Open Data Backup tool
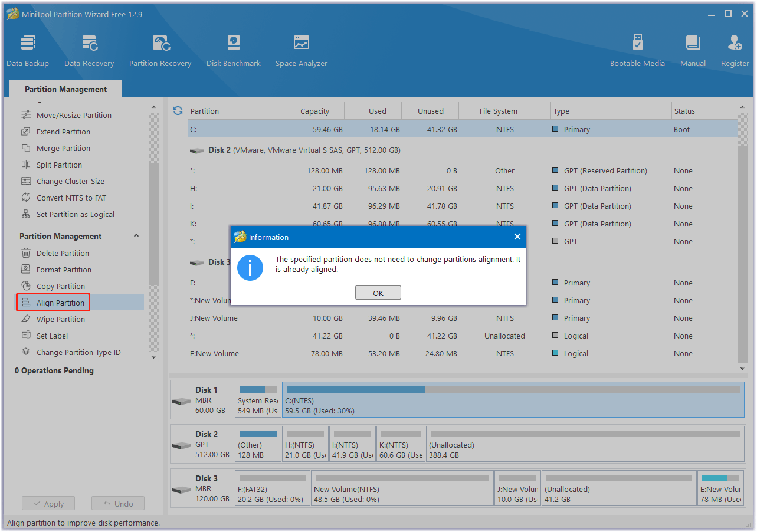The image size is (757, 532). [28, 51]
